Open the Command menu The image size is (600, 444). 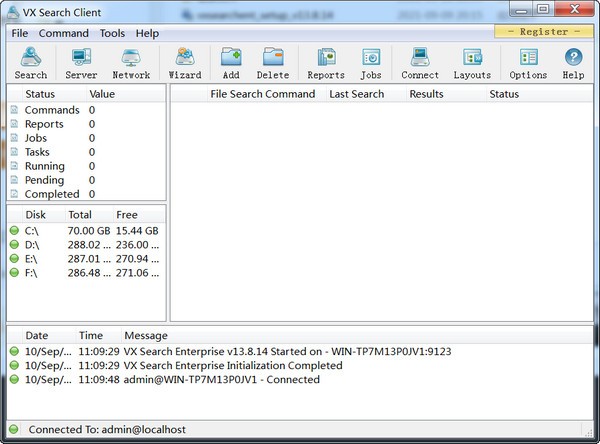coord(64,33)
